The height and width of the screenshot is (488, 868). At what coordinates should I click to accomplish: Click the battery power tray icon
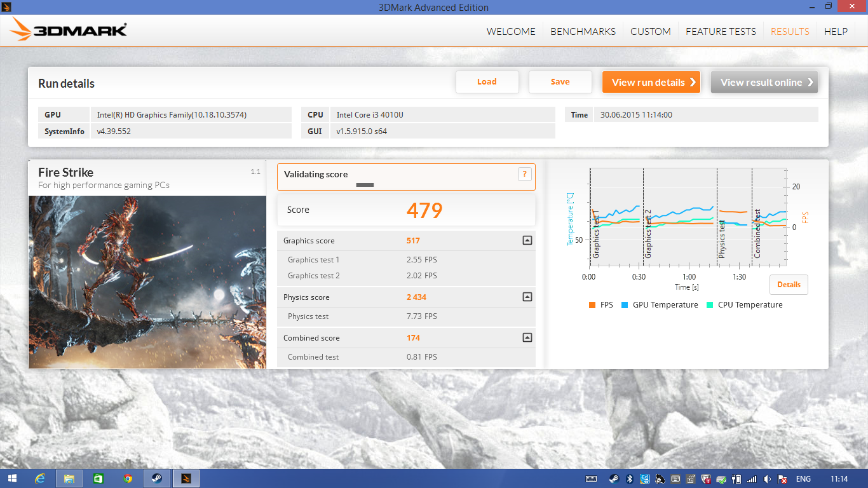(x=737, y=478)
